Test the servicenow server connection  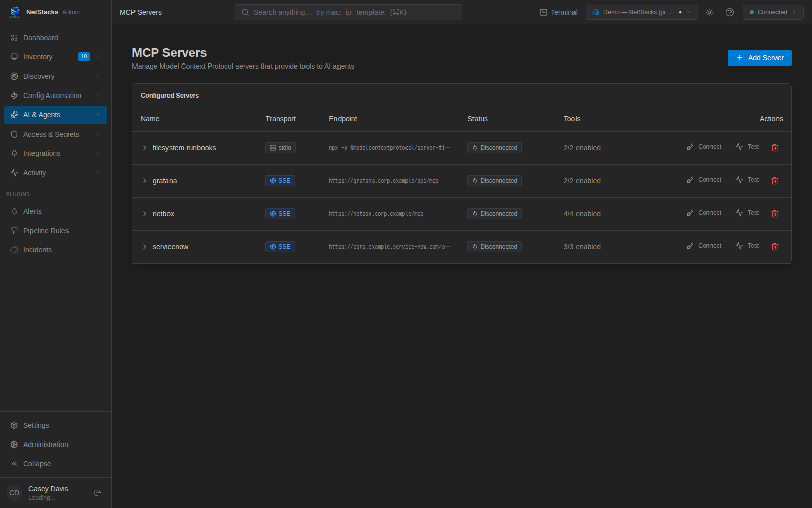click(x=747, y=246)
